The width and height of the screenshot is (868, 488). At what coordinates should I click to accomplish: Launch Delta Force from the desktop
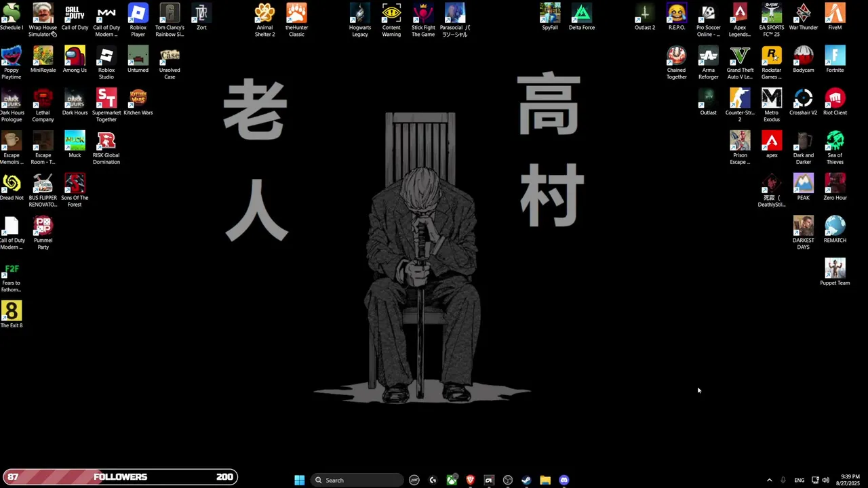582,17
